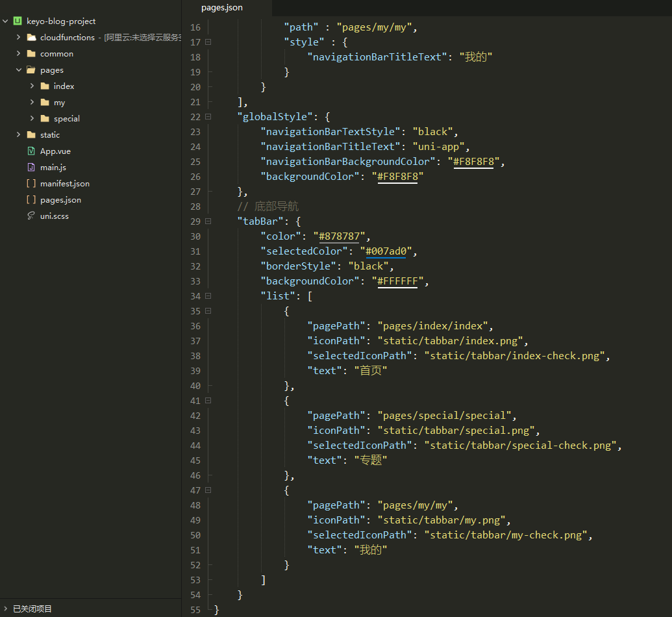
Task: Open pages.json in the file tree
Action: pos(60,200)
